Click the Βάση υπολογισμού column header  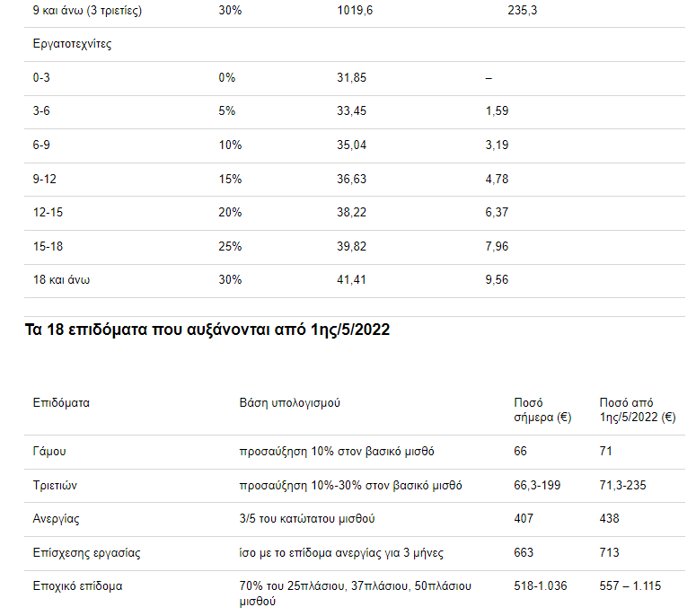coord(289,402)
